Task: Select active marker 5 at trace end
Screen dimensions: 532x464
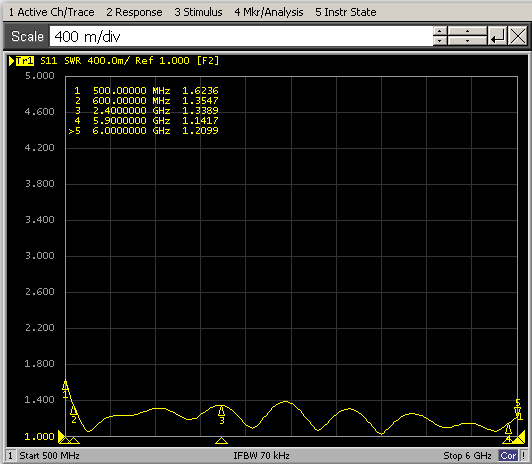Action: (x=518, y=409)
